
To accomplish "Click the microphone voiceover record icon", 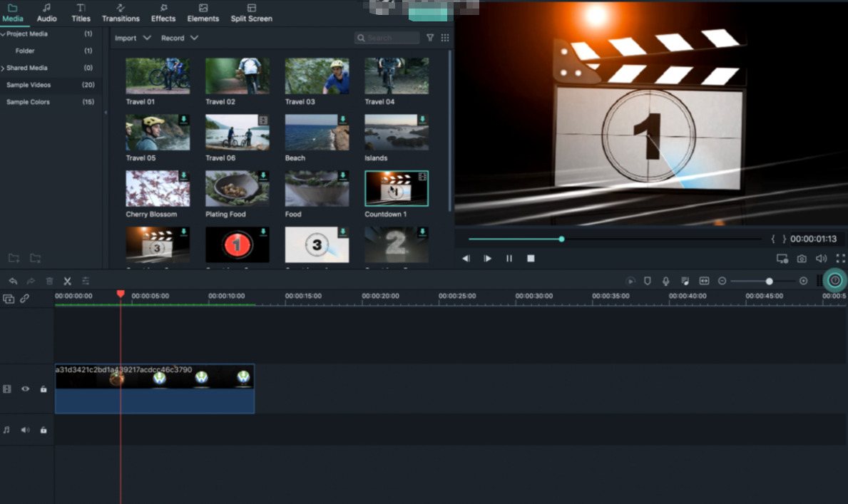I will click(665, 282).
